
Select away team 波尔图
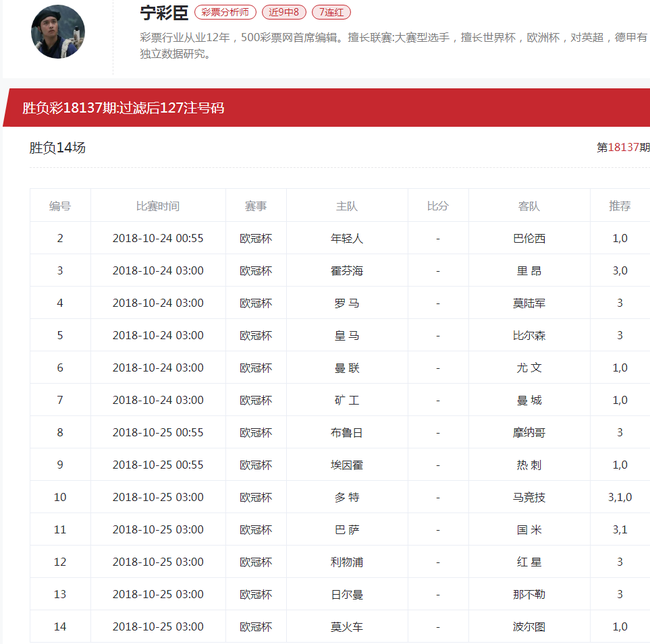pyautogui.click(x=529, y=627)
